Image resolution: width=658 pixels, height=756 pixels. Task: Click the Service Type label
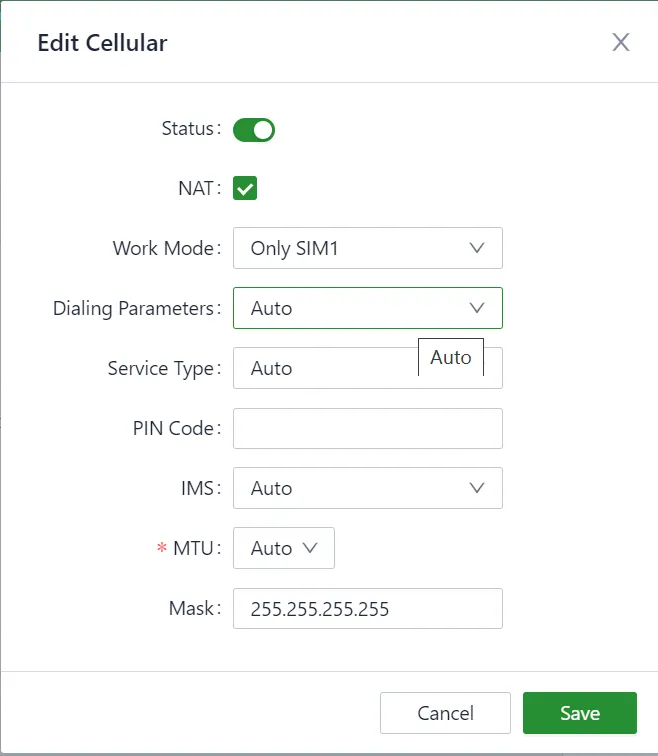164,368
